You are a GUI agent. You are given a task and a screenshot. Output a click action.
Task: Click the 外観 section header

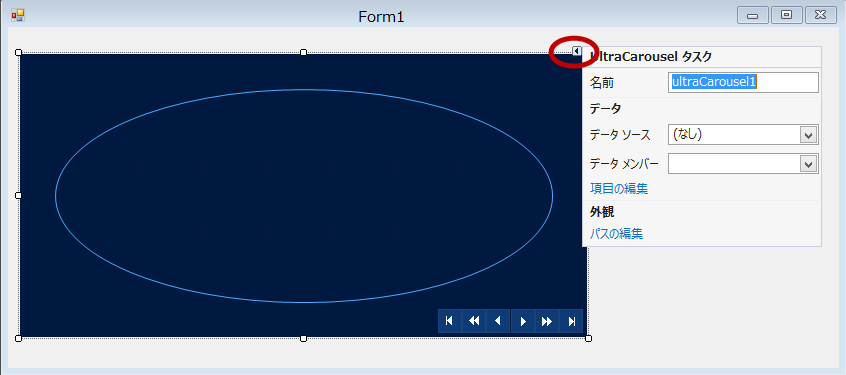[x=602, y=212]
